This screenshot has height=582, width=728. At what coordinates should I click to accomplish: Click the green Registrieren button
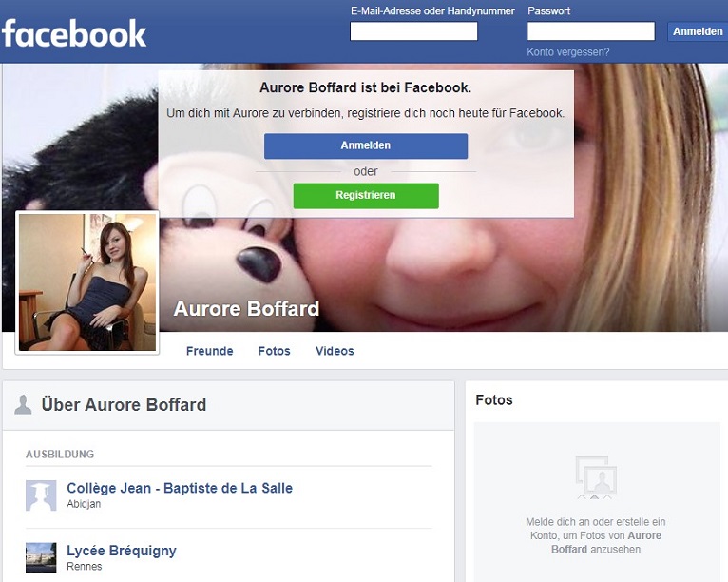366,196
